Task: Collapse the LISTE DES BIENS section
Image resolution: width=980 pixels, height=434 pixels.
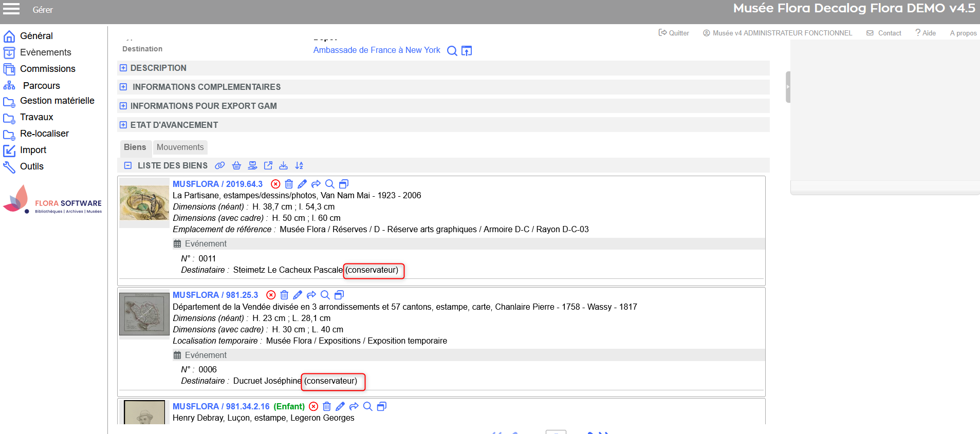Action: (128, 165)
